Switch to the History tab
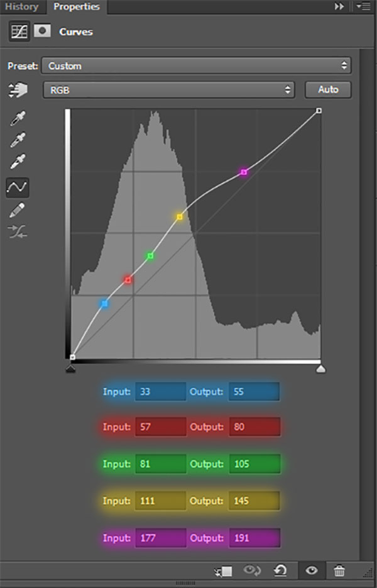 click(x=22, y=7)
